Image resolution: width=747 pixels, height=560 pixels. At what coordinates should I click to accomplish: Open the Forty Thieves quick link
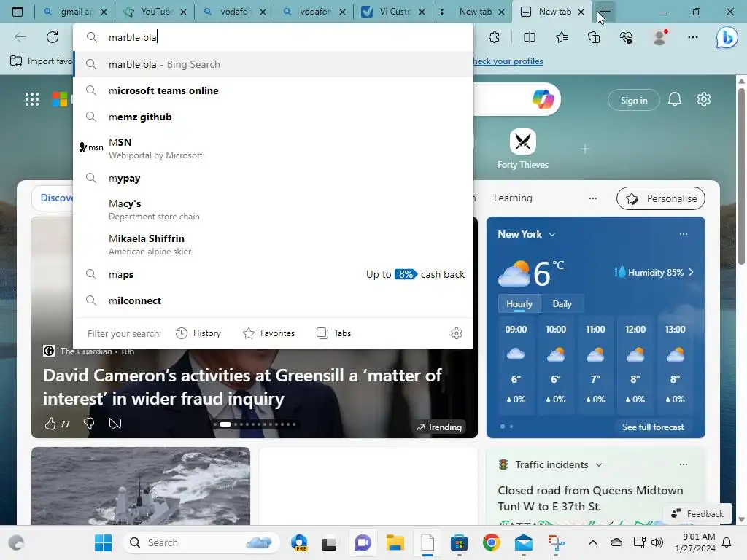(x=522, y=149)
